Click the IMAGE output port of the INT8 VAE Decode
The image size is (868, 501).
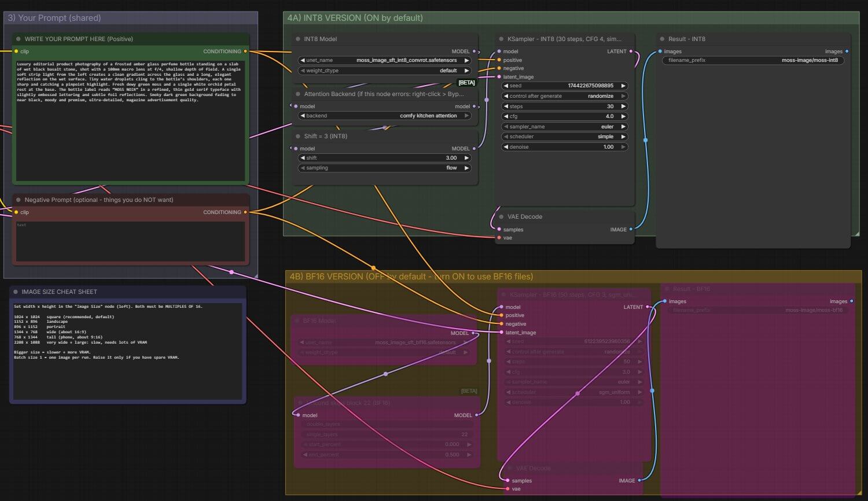click(x=631, y=230)
